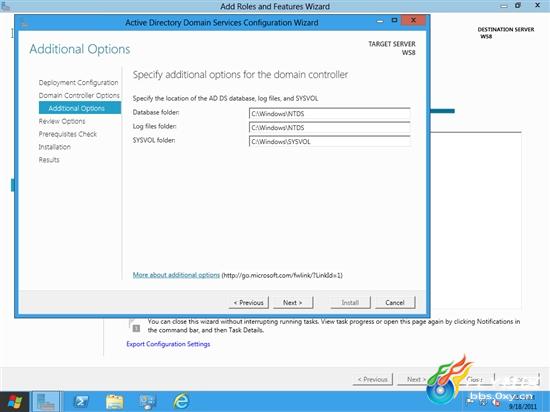The height and width of the screenshot is (412, 550).
Task: Open File Explorer folder icon
Action: [115, 402]
